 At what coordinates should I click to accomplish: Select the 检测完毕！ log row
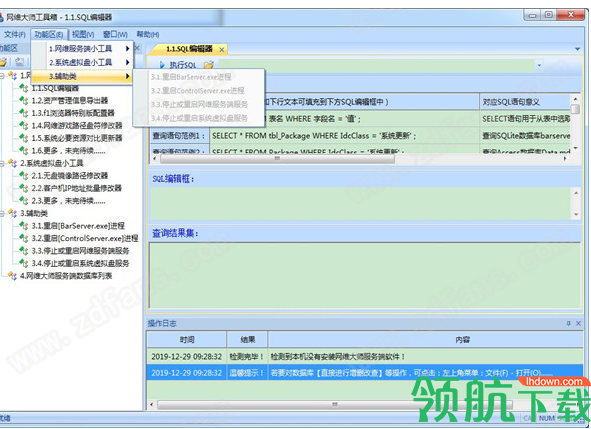tap(365, 356)
